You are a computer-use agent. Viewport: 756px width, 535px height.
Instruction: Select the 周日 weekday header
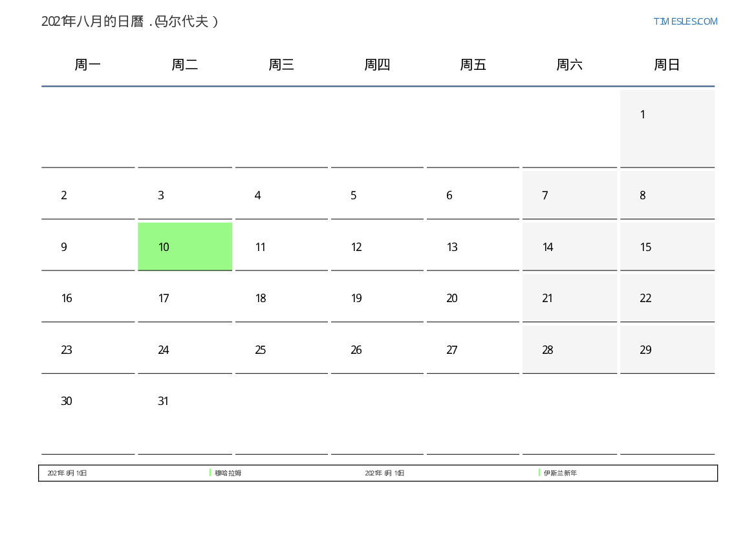click(x=667, y=65)
